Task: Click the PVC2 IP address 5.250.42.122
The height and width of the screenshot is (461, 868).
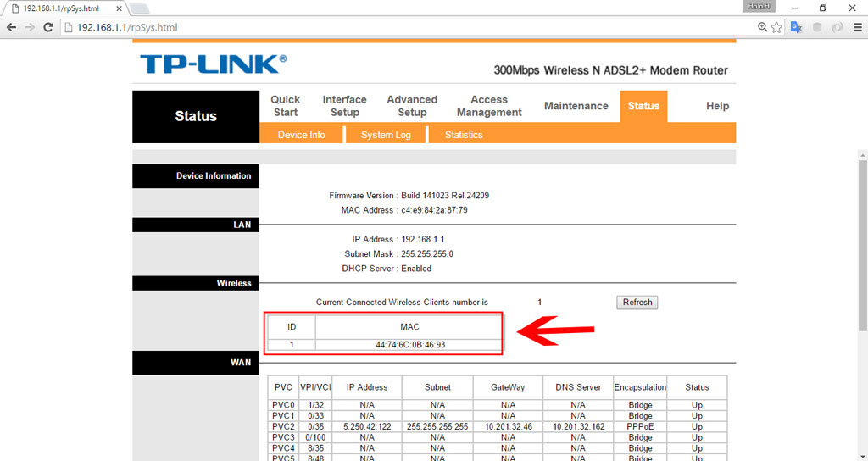Action: 367,427
